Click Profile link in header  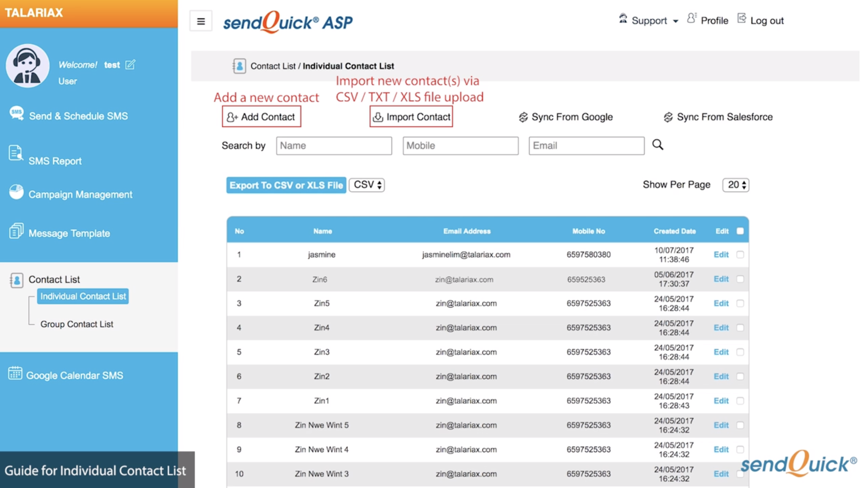714,20
